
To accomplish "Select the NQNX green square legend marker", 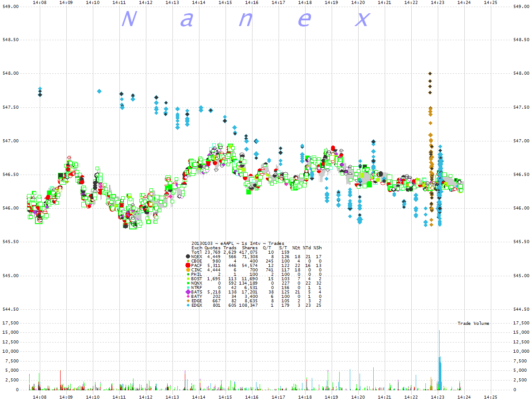I will click(x=188, y=283).
